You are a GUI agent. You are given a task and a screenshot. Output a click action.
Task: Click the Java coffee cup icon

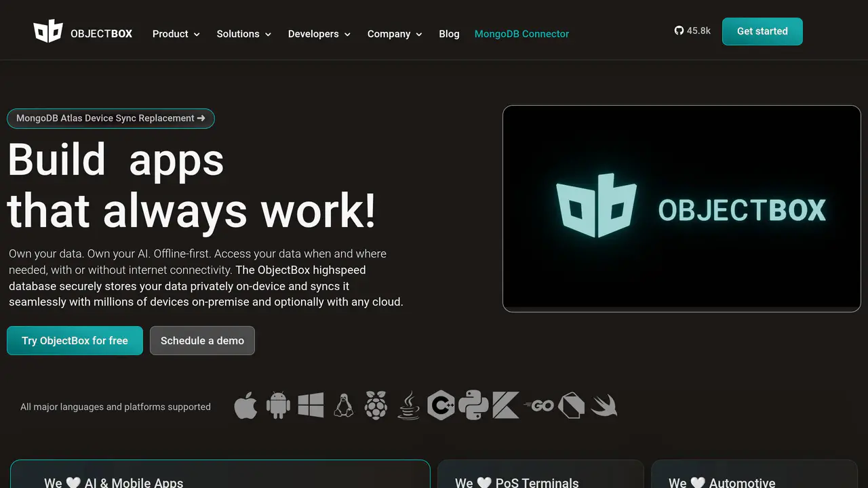pos(408,405)
